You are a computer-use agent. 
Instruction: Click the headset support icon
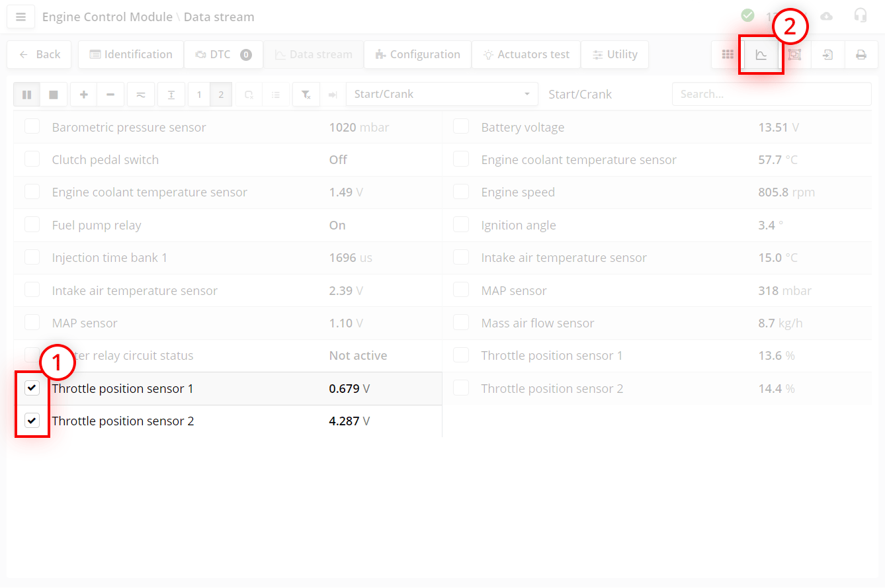click(861, 15)
